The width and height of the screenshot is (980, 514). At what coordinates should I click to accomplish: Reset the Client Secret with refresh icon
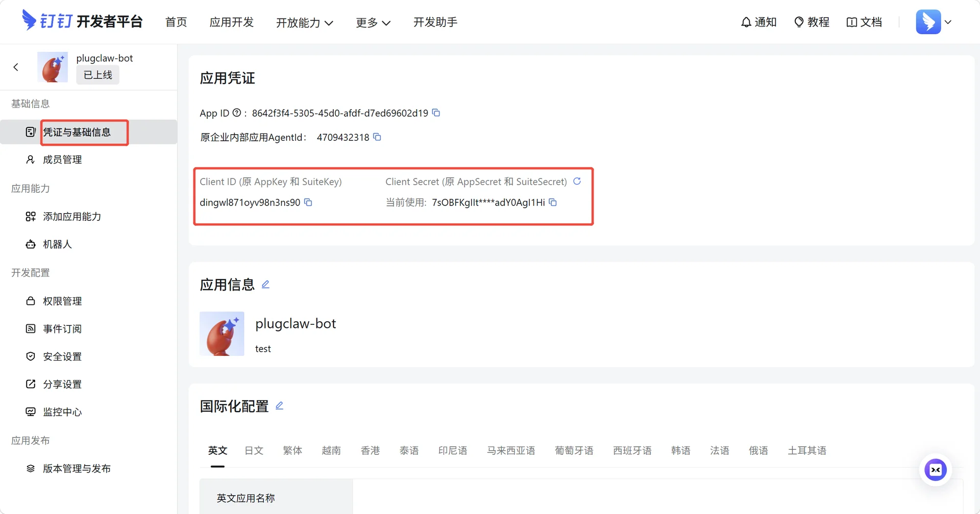click(x=577, y=182)
